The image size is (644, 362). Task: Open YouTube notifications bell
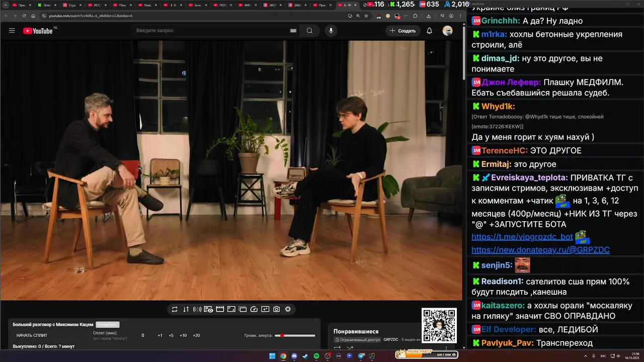429,31
